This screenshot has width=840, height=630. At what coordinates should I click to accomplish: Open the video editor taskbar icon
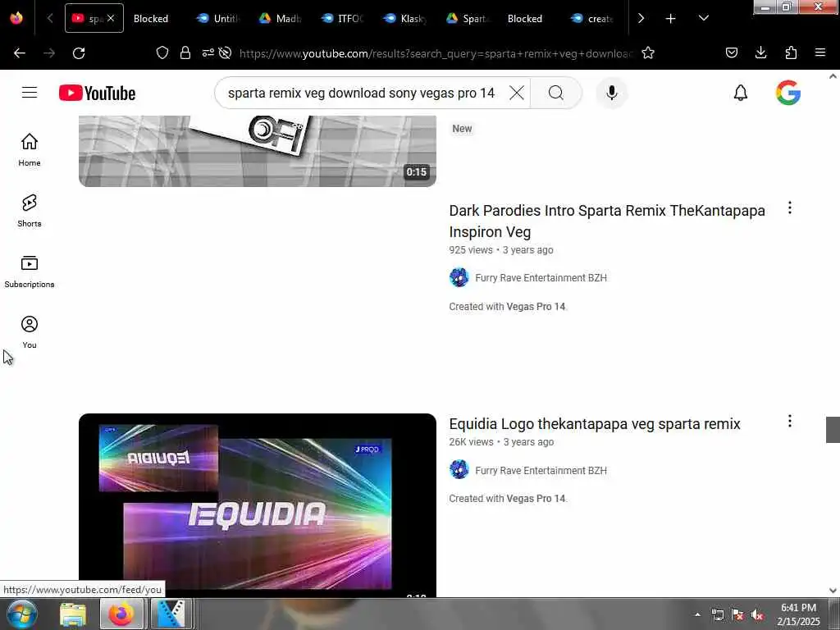coord(171,614)
